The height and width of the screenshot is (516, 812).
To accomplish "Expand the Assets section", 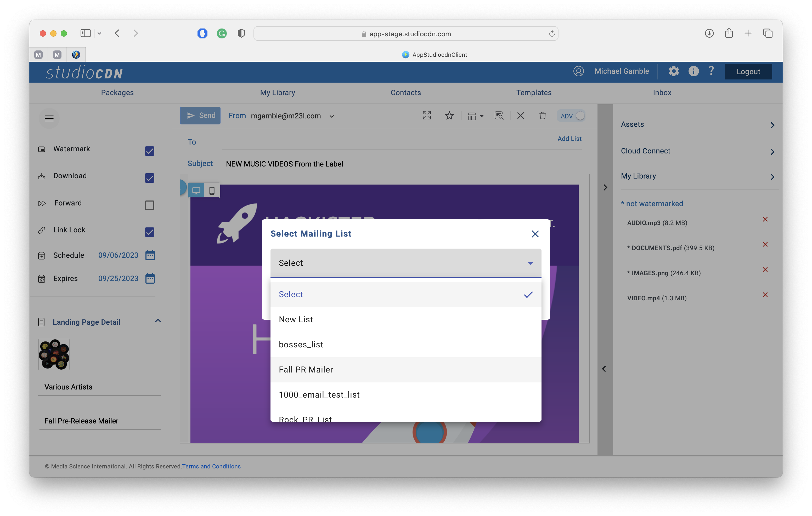I will [x=697, y=124].
